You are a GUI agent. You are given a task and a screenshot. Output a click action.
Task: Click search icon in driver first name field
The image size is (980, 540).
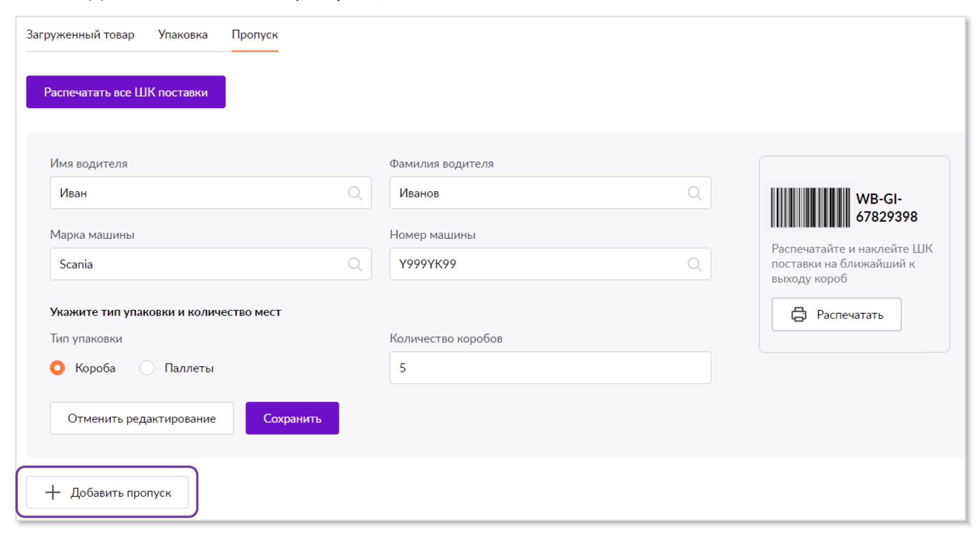(x=355, y=193)
